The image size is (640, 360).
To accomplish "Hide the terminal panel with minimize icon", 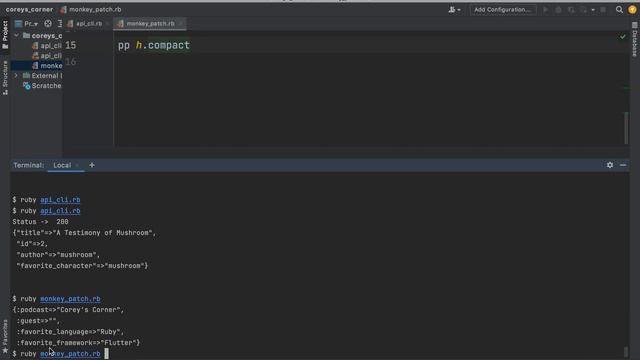I will 623,165.
